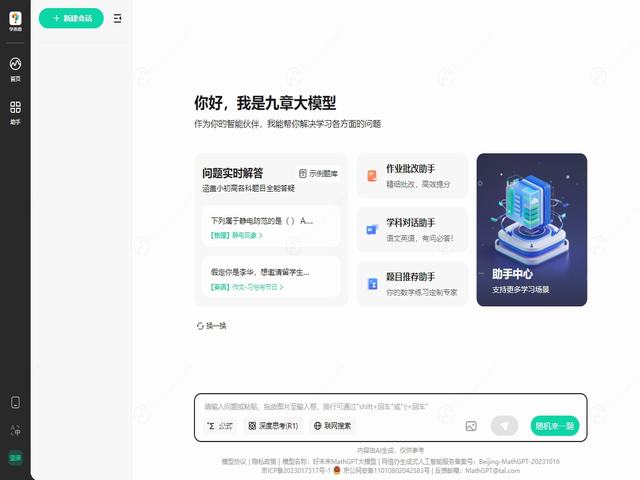Open the mobile phone app icon in sidebar
The image size is (640, 480).
pos(15,402)
